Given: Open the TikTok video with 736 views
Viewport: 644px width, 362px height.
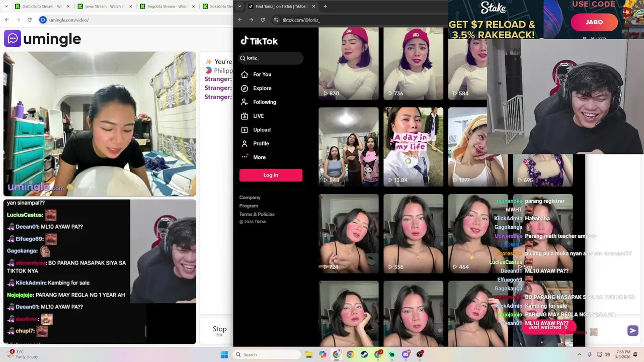Looking at the screenshot, I should click(x=414, y=63).
